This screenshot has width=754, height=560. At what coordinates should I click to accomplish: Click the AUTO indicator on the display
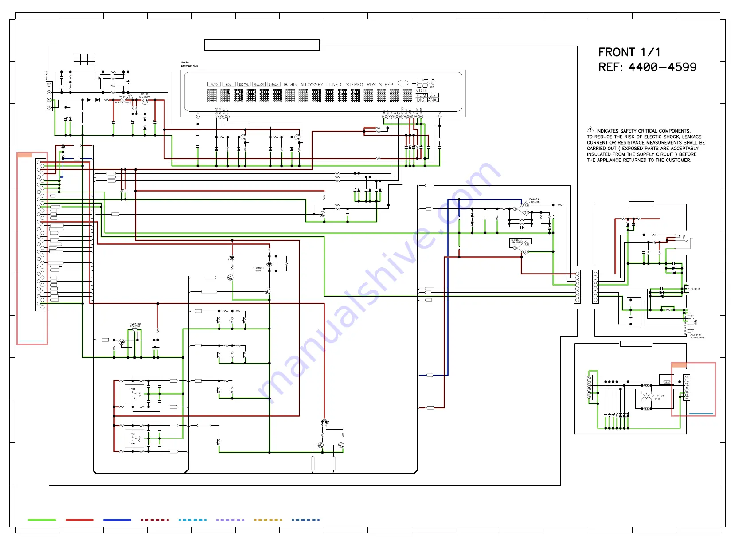tap(214, 84)
